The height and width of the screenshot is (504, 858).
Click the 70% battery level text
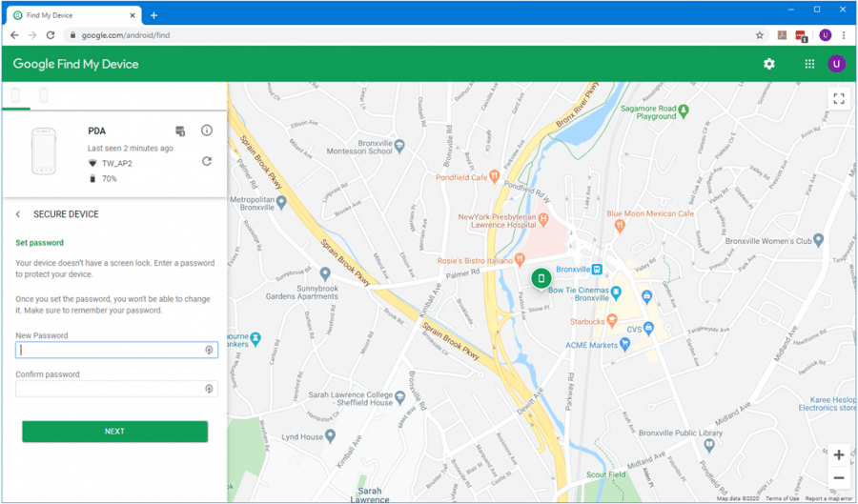tap(109, 179)
